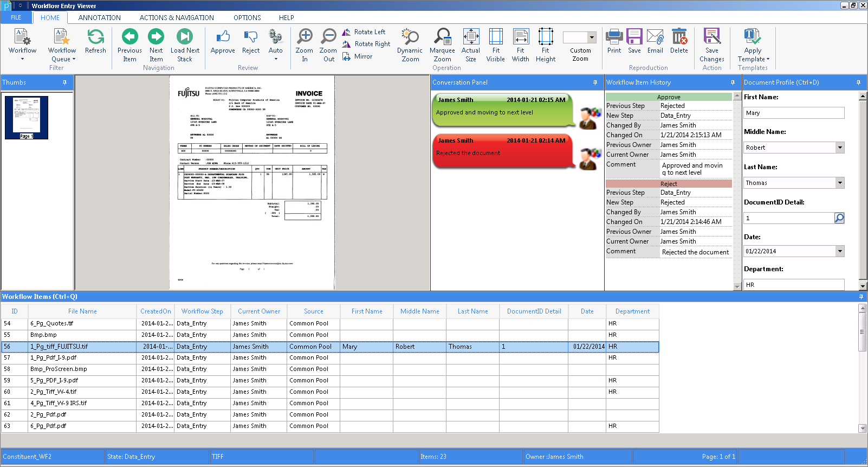Select Fit Visible
This screenshot has width=868, height=467.
click(x=496, y=44)
